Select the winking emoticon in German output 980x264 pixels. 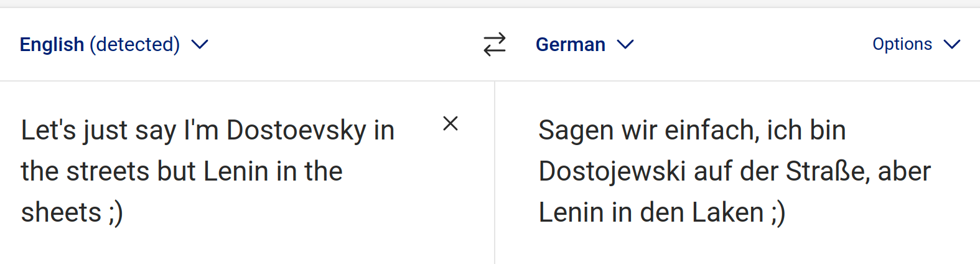(x=778, y=213)
